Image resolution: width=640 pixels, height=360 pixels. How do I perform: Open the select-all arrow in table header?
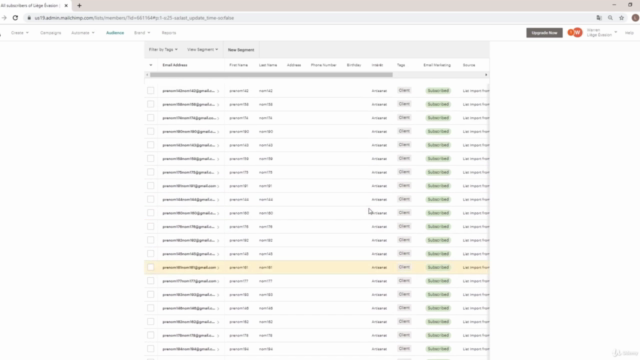[151, 65]
